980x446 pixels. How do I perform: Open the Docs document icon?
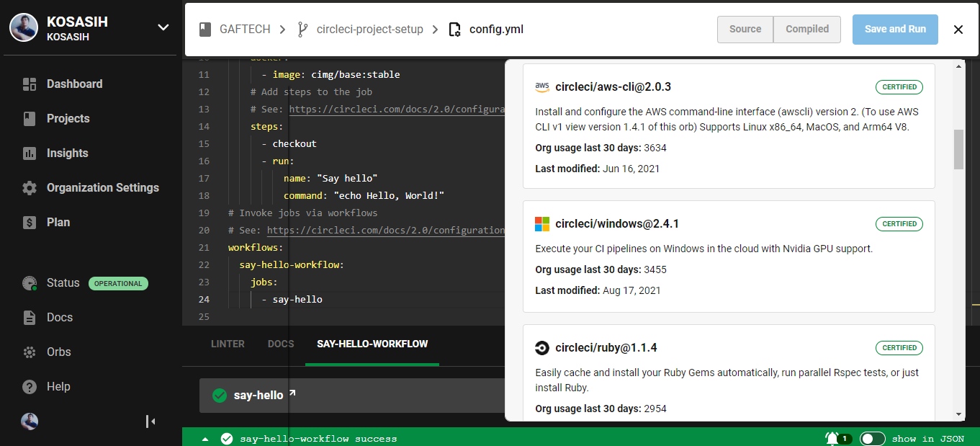tap(30, 318)
